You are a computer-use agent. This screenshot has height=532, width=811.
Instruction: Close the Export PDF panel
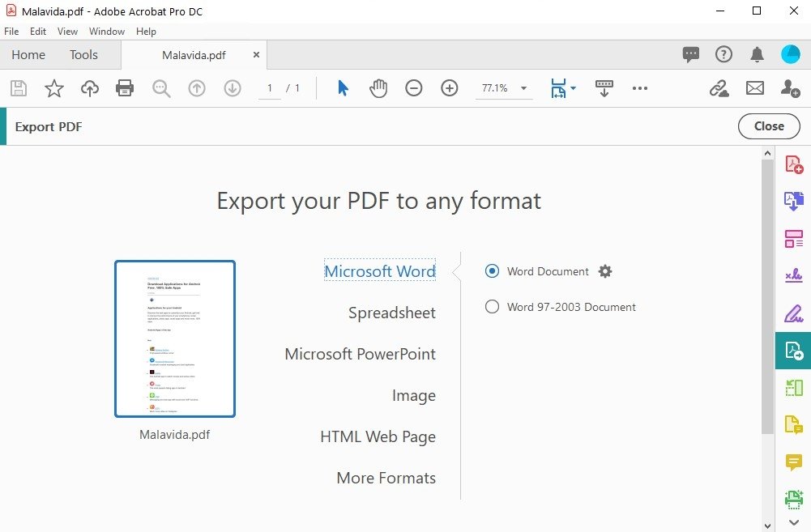pos(767,126)
